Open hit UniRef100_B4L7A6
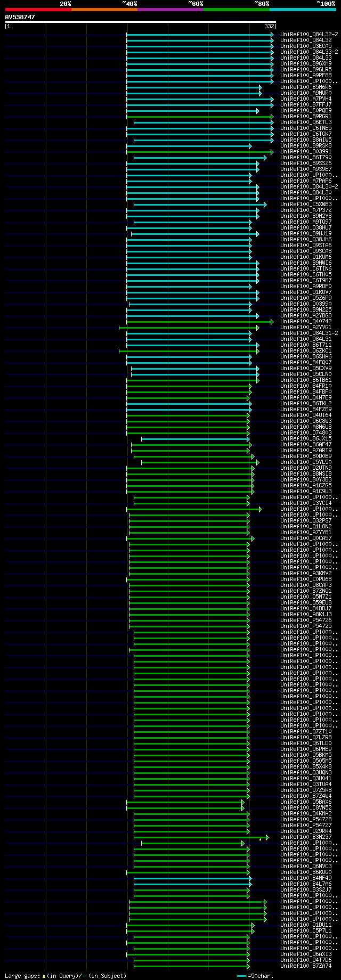The width and height of the screenshot is (341, 980). pyautogui.click(x=306, y=884)
